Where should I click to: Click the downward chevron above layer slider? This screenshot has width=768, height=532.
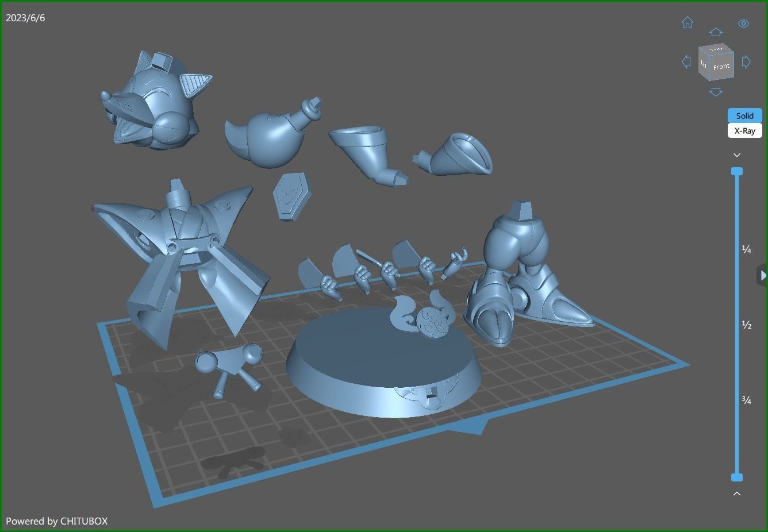[x=737, y=155]
